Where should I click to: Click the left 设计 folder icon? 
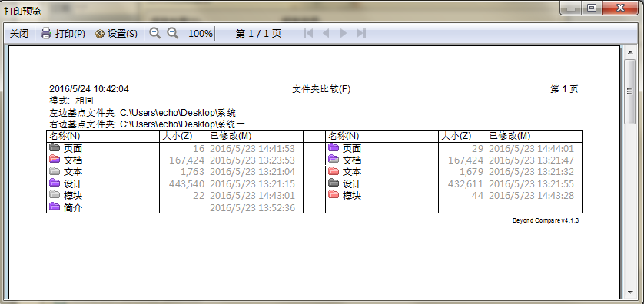point(55,183)
